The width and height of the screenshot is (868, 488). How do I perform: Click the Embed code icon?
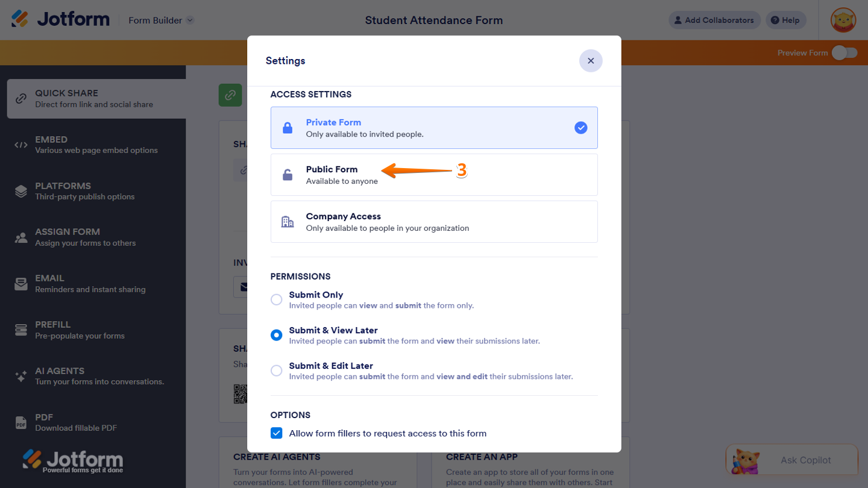pos(21,145)
